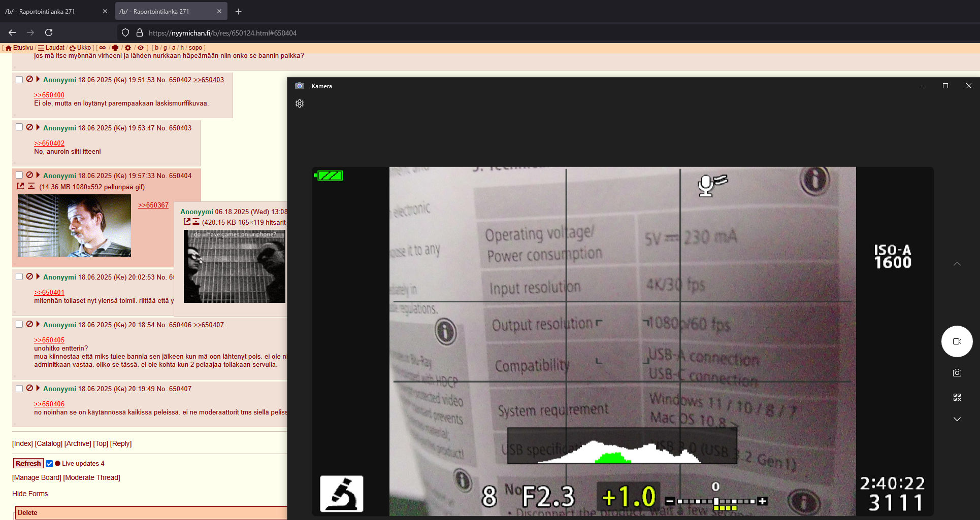Toggle Live updates checkbox
The image size is (980, 520).
click(x=49, y=463)
